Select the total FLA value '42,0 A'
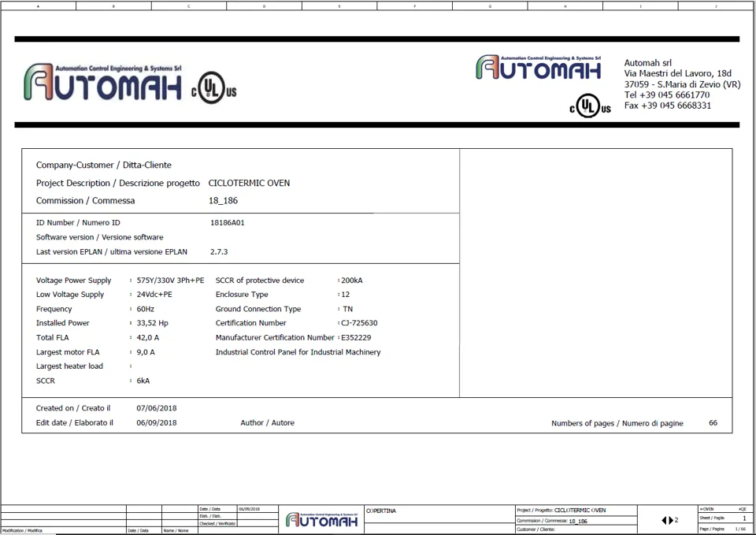This screenshot has height=535, width=756. (x=147, y=338)
